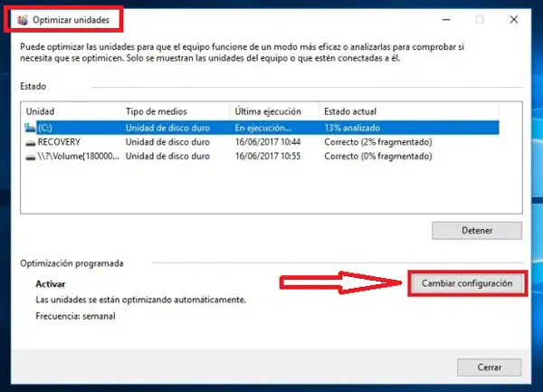Click the Detener button
This screenshot has width=543, height=392.
477,231
